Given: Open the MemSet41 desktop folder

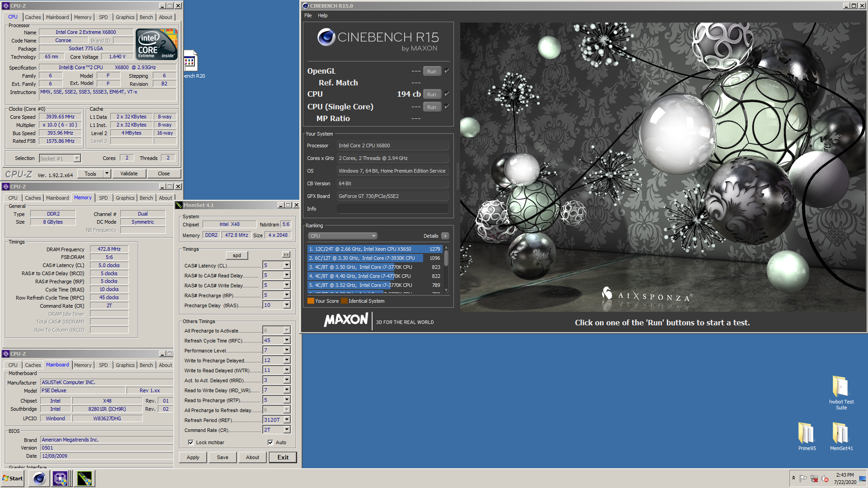Looking at the screenshot, I should tap(841, 436).
